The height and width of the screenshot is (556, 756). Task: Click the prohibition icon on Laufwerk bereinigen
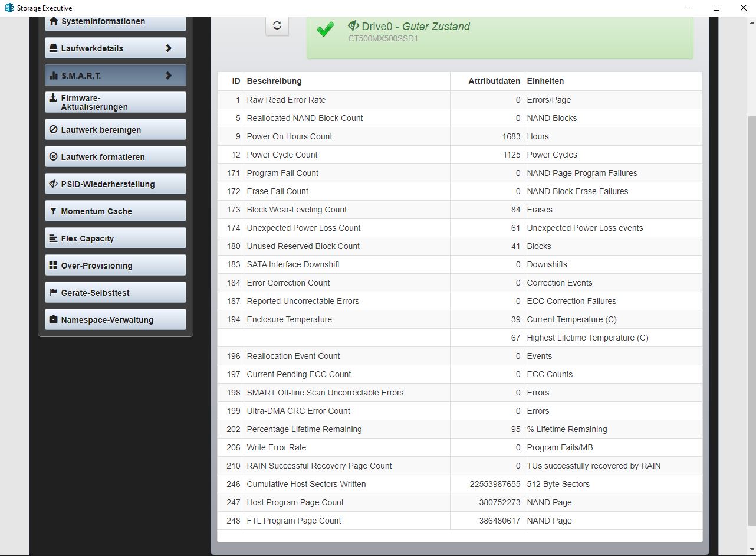coord(54,129)
